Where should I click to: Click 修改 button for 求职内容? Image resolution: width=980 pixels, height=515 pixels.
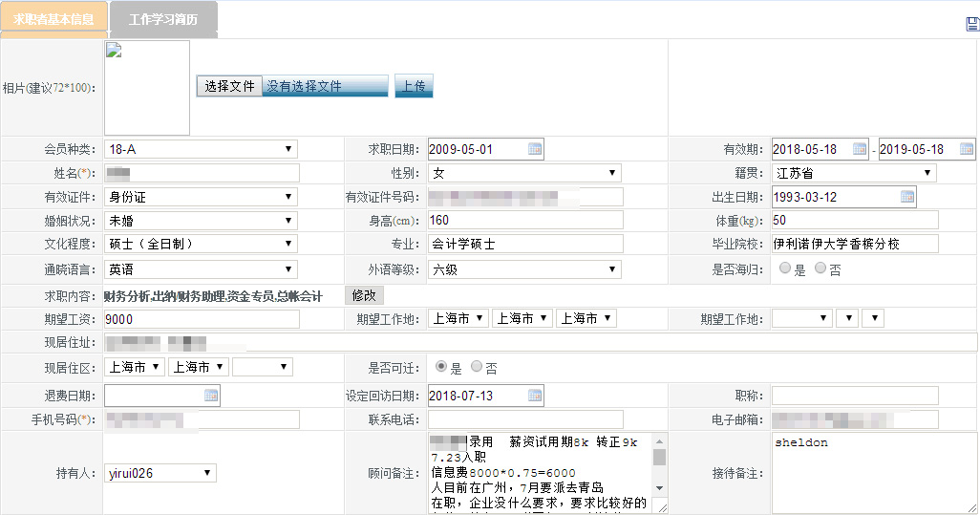[x=364, y=295]
